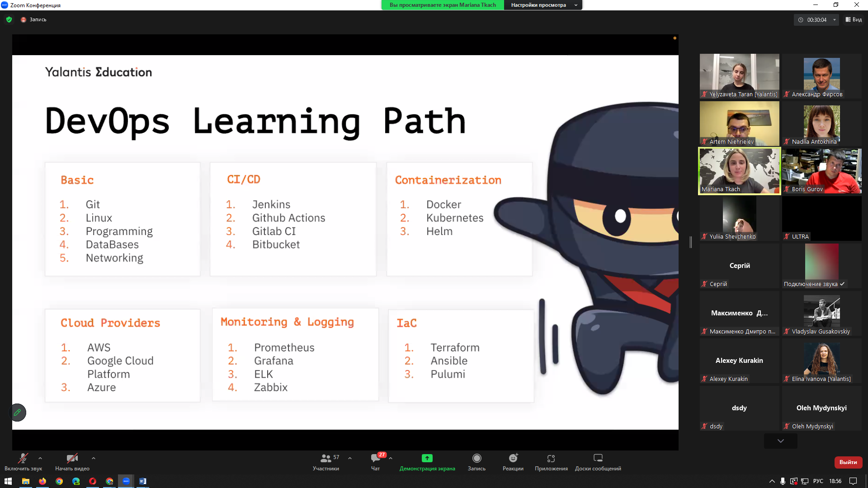Show next page of participant thumbnails
868x488 pixels.
tap(781, 441)
